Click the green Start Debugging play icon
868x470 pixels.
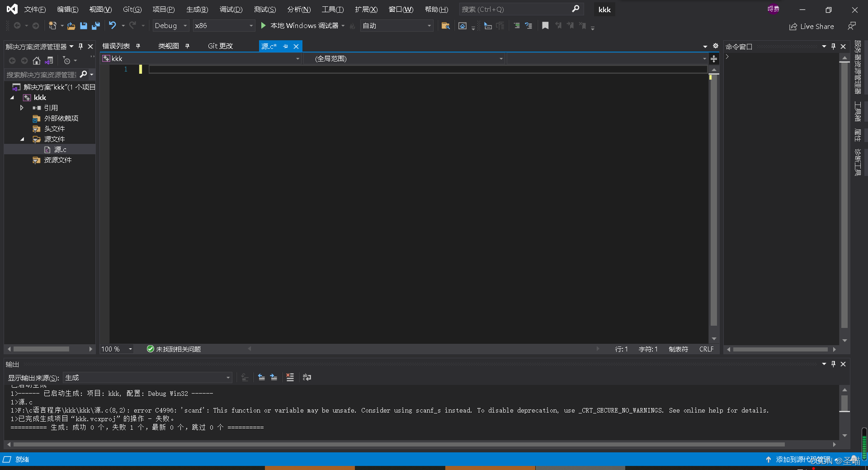263,26
